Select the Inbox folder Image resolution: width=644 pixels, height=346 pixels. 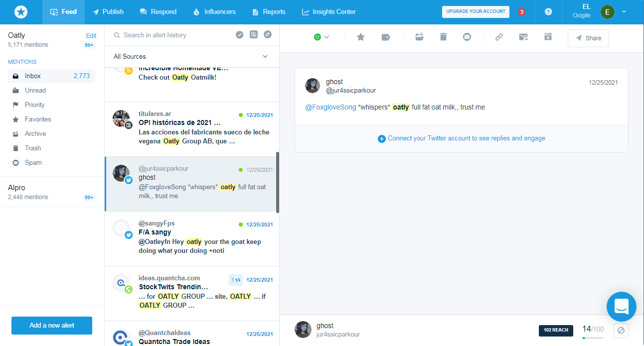tap(51, 76)
